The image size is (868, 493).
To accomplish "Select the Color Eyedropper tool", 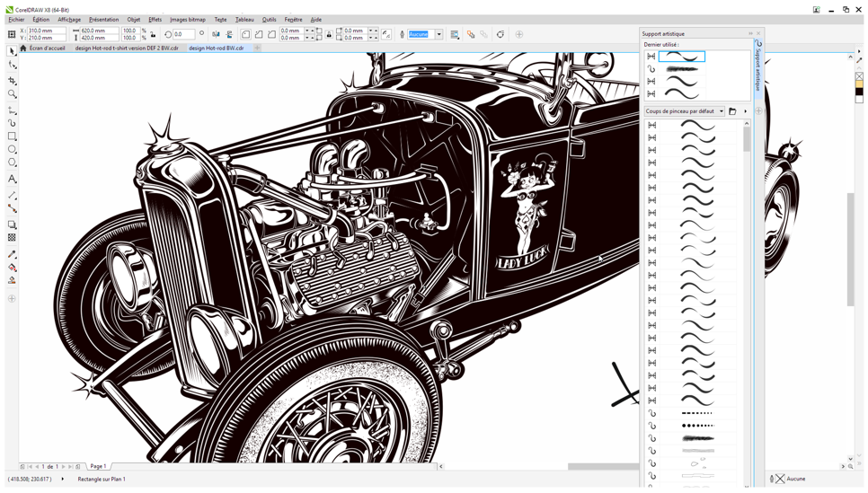I will (13, 254).
